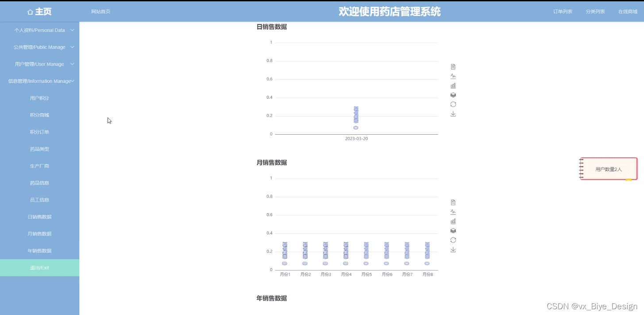Click the 月份3 axis label
Viewport: 644px width, 315px height.
click(326, 275)
